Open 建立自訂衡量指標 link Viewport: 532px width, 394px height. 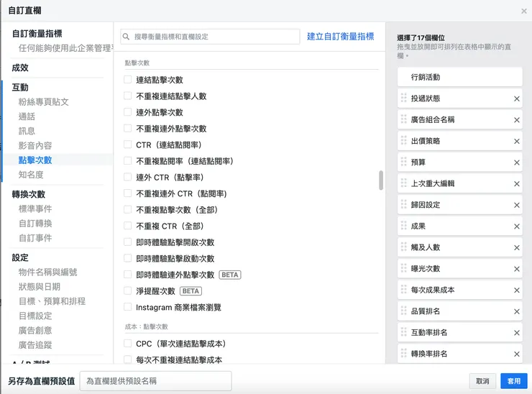[x=340, y=37]
